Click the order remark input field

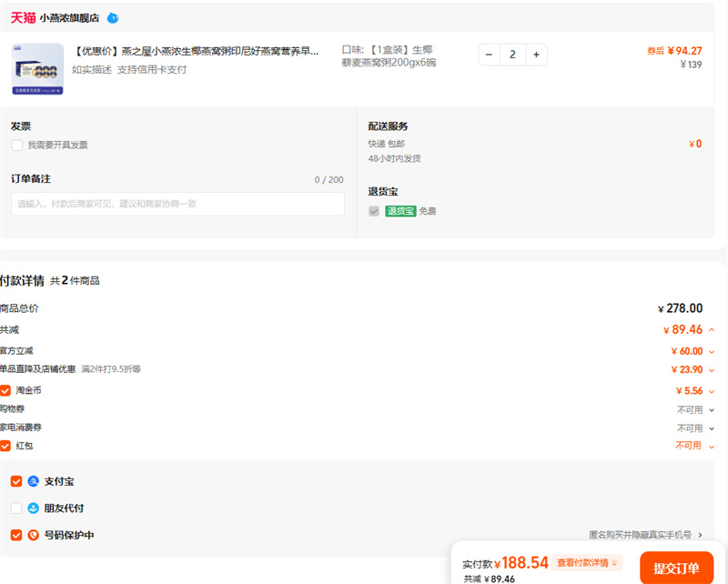pyautogui.click(x=178, y=204)
